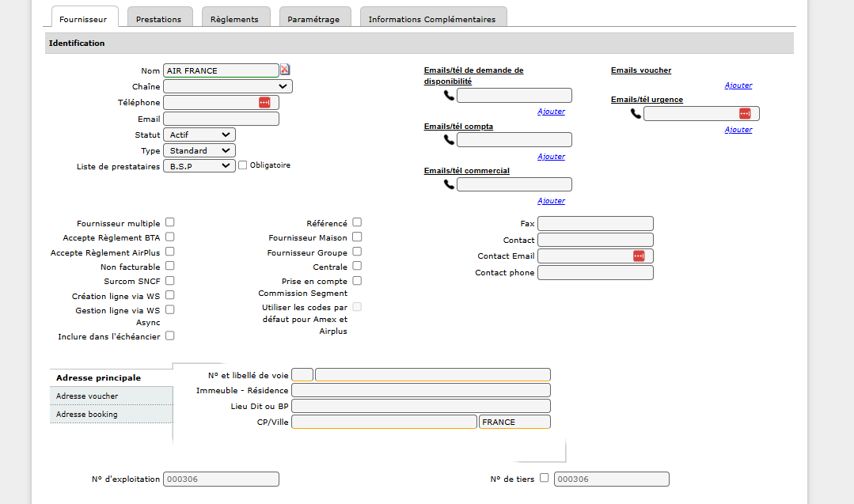Click the red icon inside Téléphone field
Viewport: 854px width, 504px height.
coord(264,102)
